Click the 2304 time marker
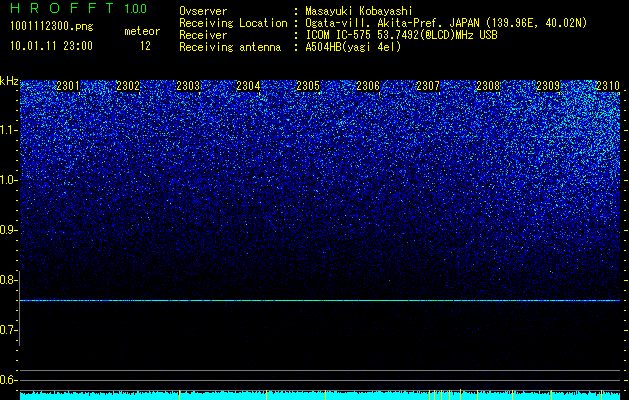 pos(248,85)
